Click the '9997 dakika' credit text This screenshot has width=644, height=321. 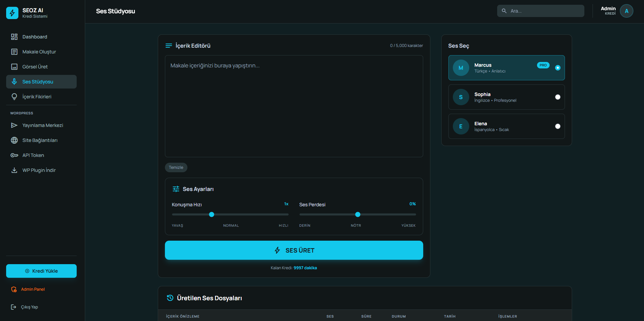(x=305, y=268)
